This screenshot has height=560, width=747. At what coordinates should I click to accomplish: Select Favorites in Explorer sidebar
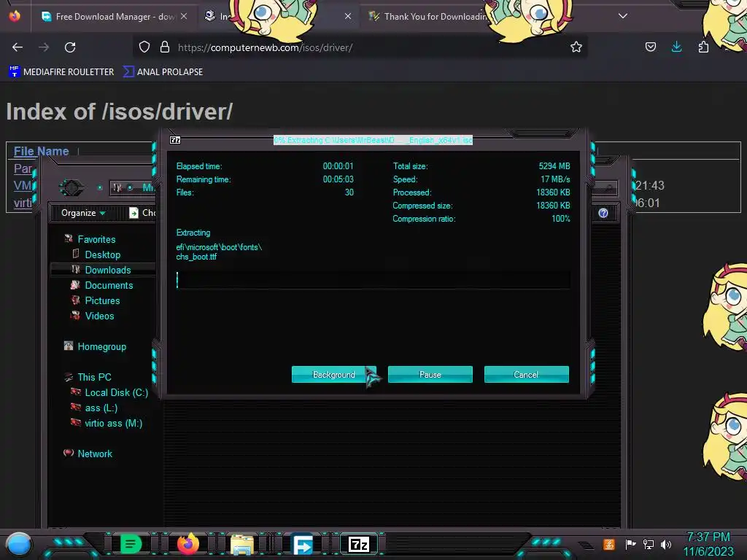click(96, 239)
